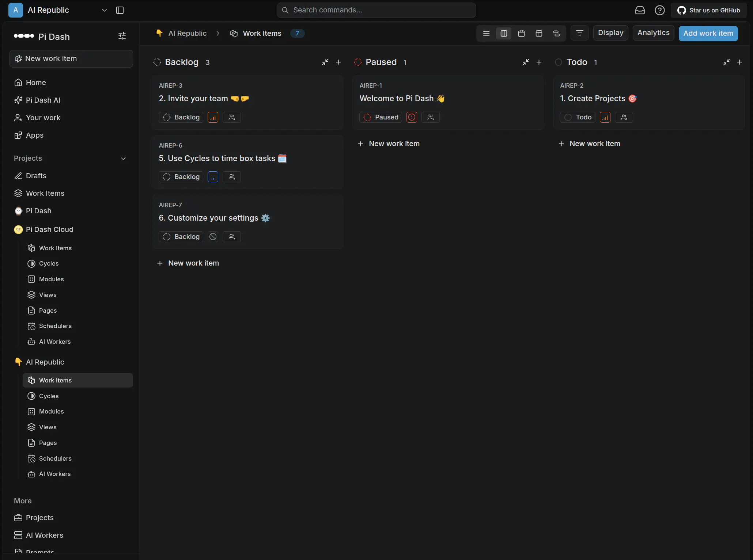Collapse the Paused column

point(526,62)
